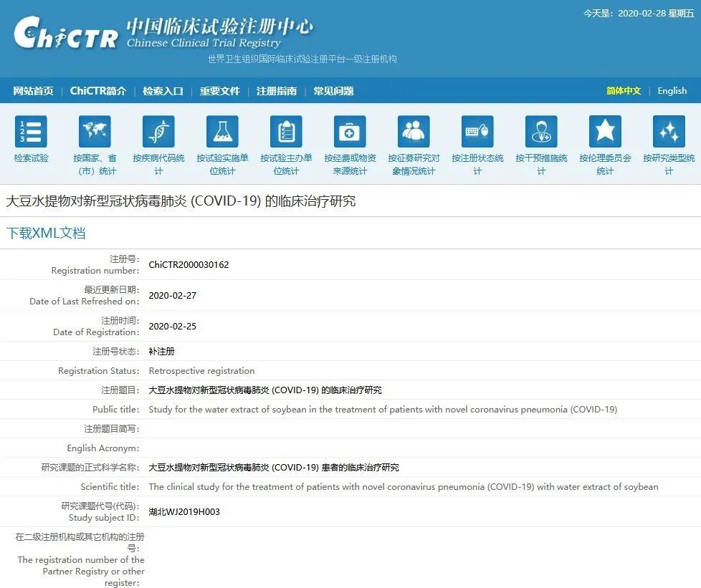Screen dimensions: 701x588
Task: Click the sparkles study type statistics icon
Action: click(669, 131)
